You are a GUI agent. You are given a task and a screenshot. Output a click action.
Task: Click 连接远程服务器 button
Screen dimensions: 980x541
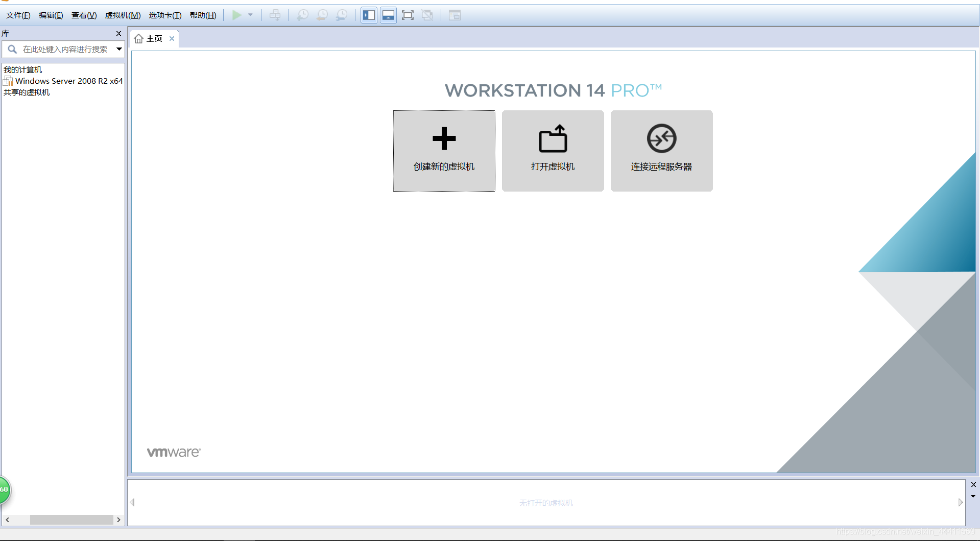click(x=662, y=151)
